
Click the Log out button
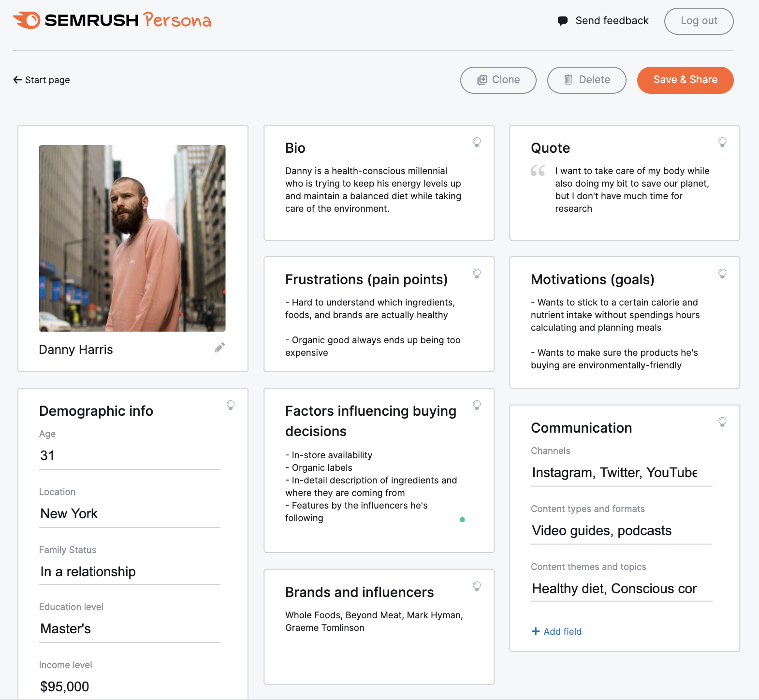click(699, 21)
